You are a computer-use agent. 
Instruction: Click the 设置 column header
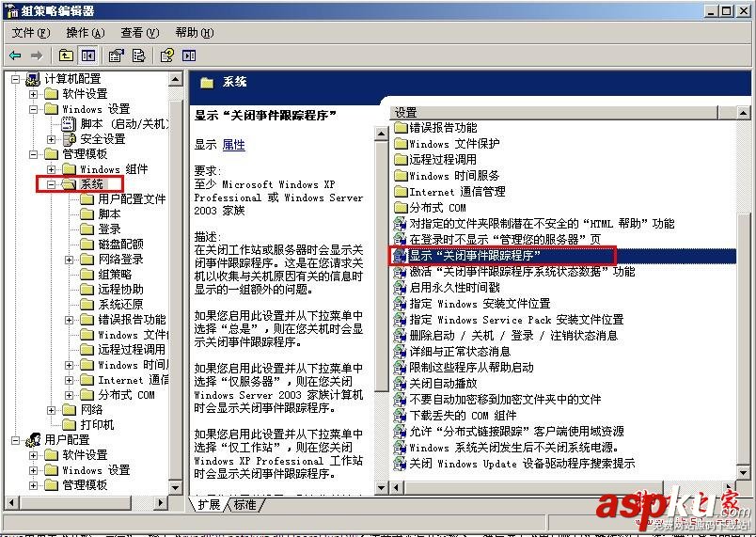point(554,113)
